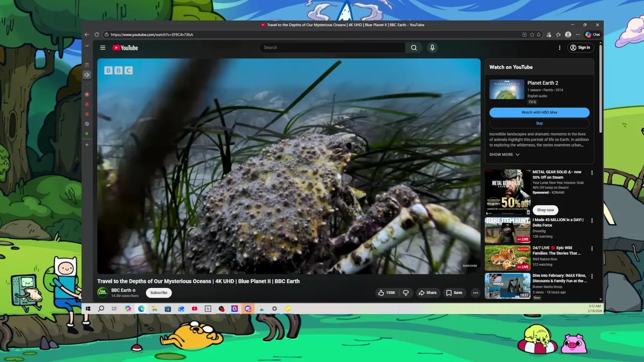Expand description with SHOW MORE

point(504,154)
